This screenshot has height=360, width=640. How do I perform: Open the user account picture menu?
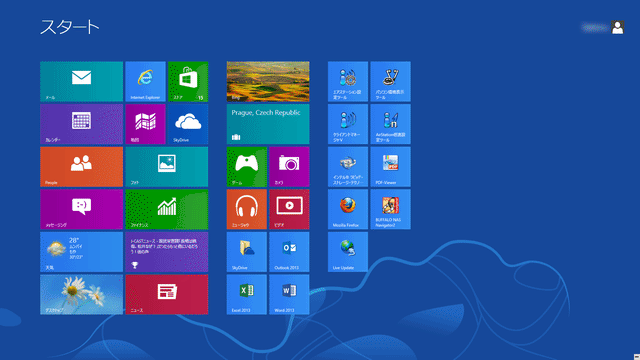tap(617, 27)
